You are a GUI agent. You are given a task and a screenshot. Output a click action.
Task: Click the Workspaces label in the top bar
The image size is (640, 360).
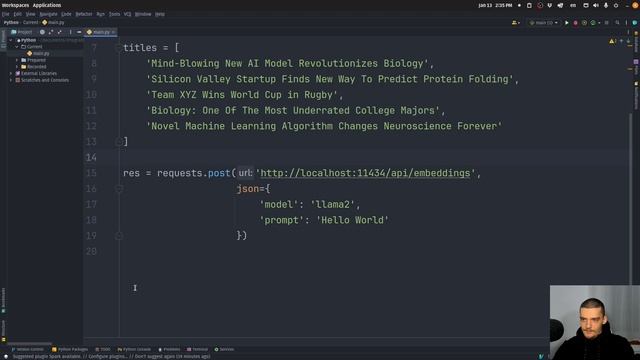tap(15, 5)
